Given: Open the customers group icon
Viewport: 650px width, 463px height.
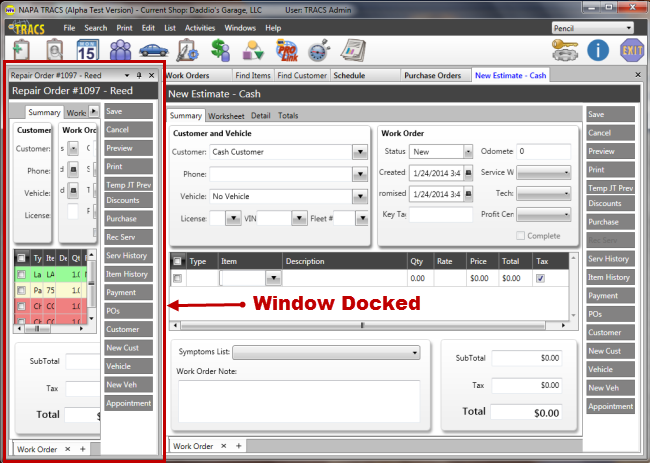Looking at the screenshot, I should coord(120,50).
